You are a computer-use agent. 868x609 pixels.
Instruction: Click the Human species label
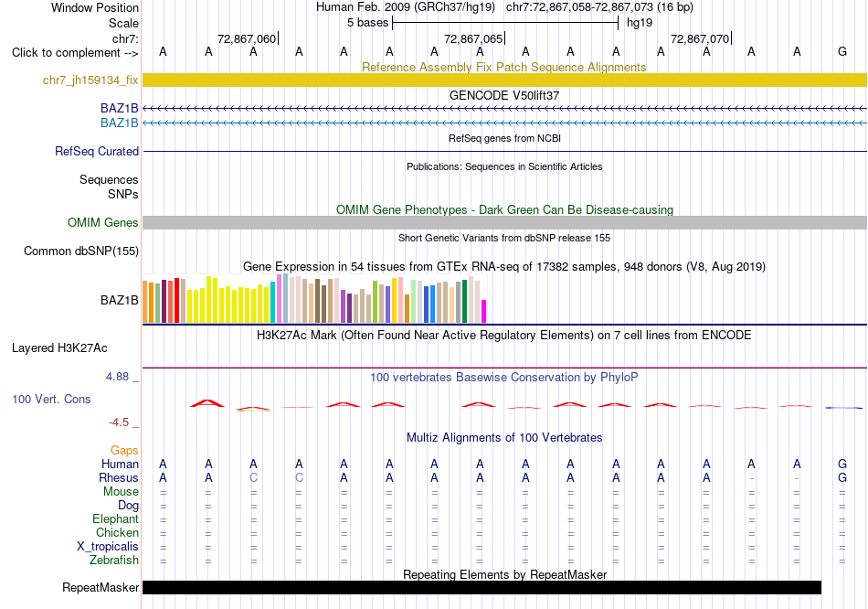pos(120,464)
